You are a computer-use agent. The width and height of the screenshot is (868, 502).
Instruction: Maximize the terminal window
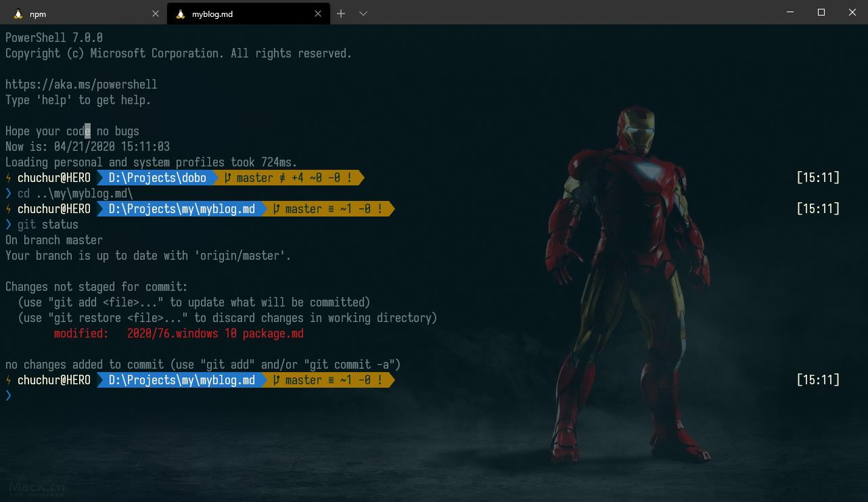pos(821,12)
